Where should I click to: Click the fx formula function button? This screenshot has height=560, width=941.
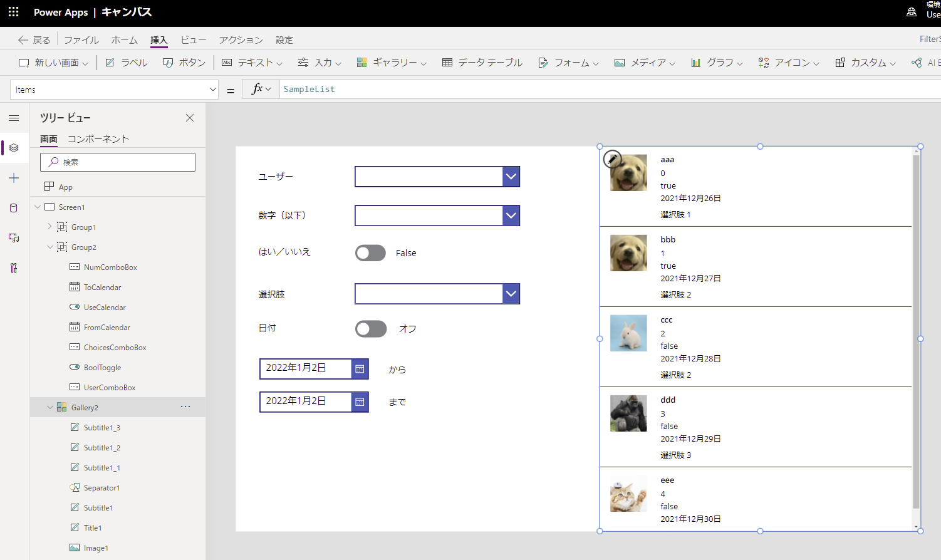pos(261,89)
